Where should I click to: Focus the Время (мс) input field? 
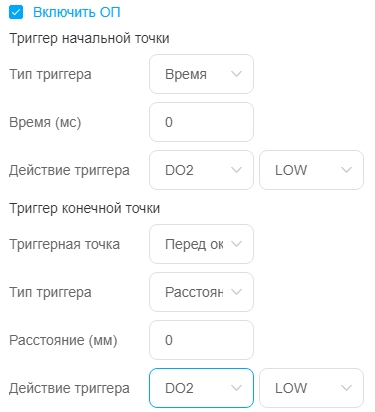pos(201,122)
